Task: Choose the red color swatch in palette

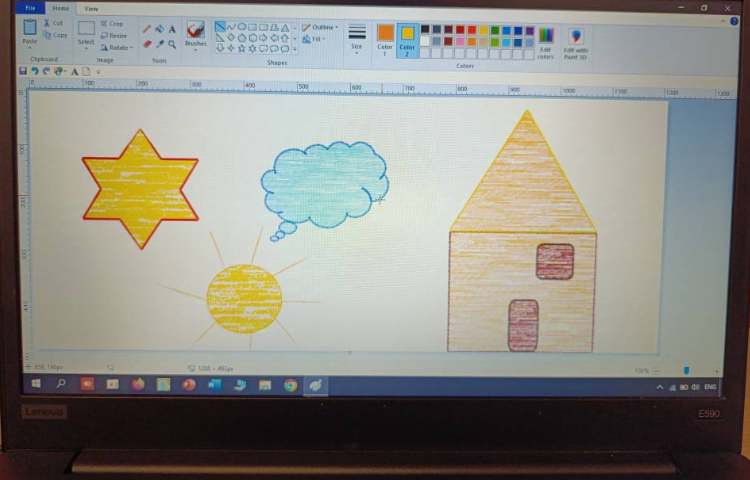Action: (x=460, y=30)
